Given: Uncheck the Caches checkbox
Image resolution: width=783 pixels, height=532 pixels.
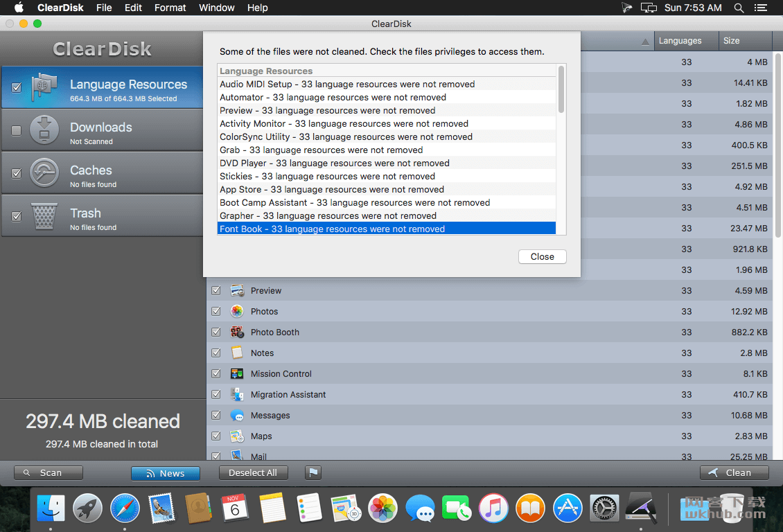Looking at the screenshot, I should (x=17, y=173).
